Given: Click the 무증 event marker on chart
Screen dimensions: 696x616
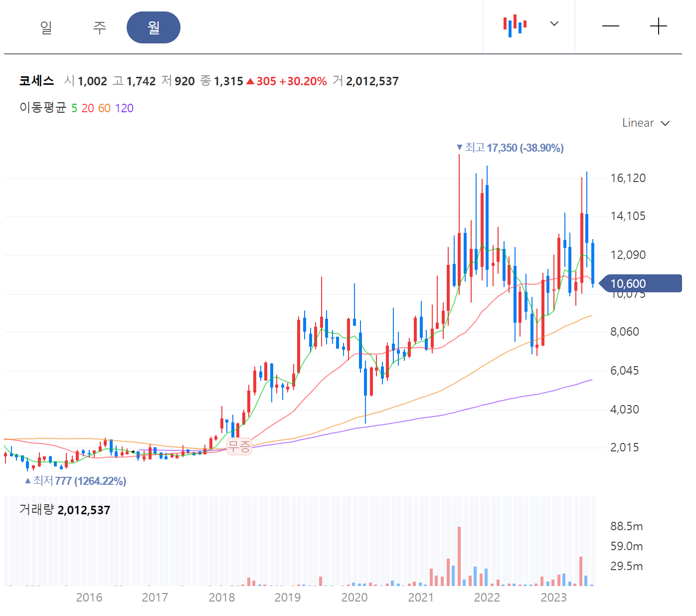Looking at the screenshot, I should 239,446.
